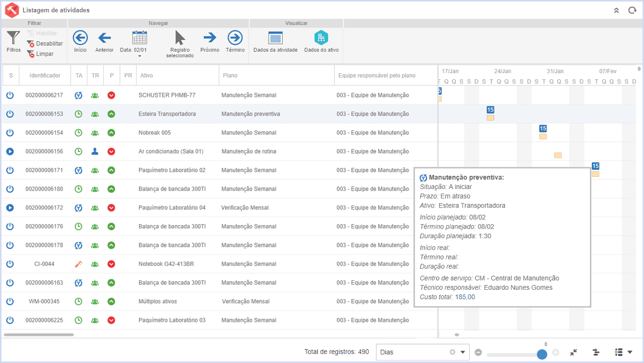Clear the Dias selection with x icon
This screenshot has height=363, width=644.
point(452,352)
